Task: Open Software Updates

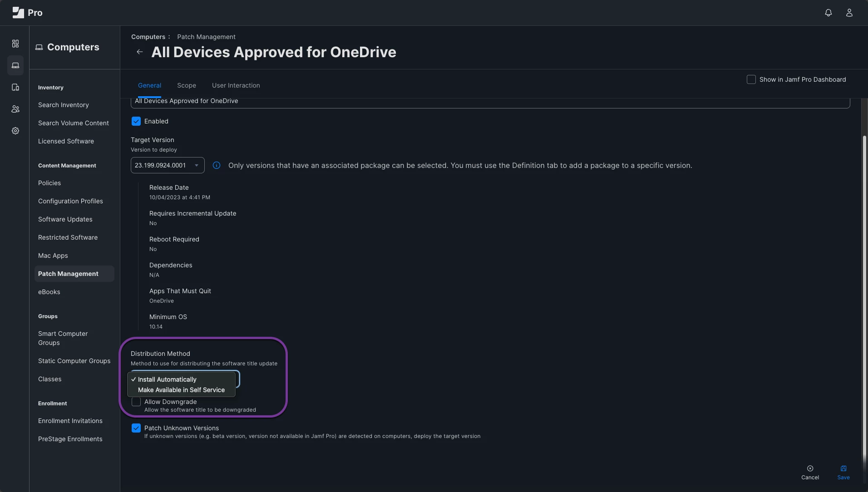Action: (65, 219)
